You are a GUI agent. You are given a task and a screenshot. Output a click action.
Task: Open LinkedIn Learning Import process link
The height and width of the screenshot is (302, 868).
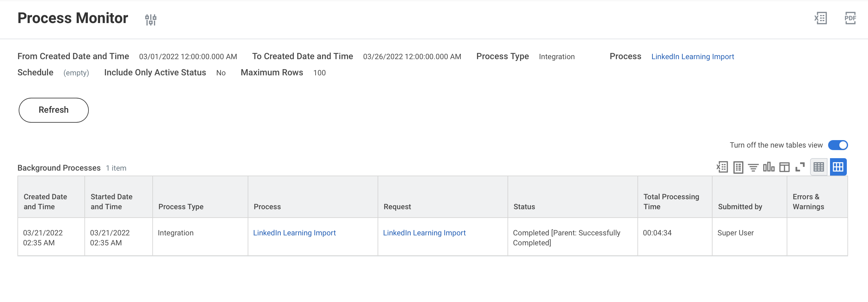(294, 233)
